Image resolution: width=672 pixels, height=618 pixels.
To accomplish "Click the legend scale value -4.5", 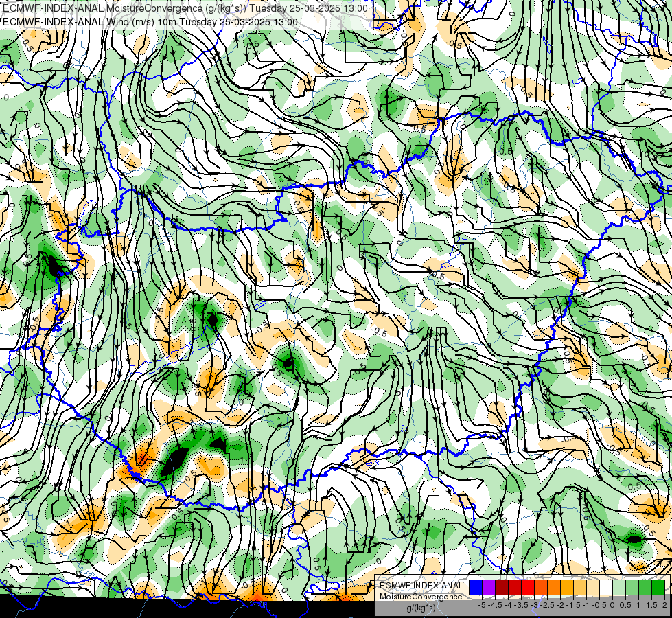I will pos(495,605).
